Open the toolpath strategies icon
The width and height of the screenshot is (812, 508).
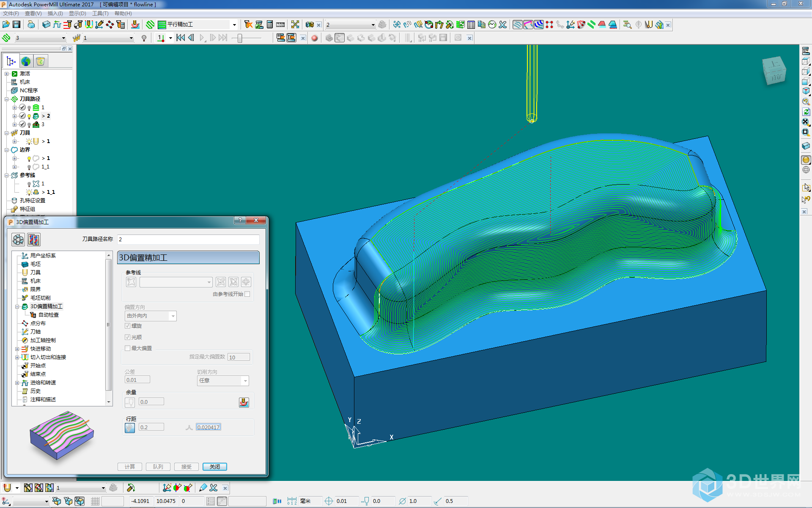click(x=150, y=25)
